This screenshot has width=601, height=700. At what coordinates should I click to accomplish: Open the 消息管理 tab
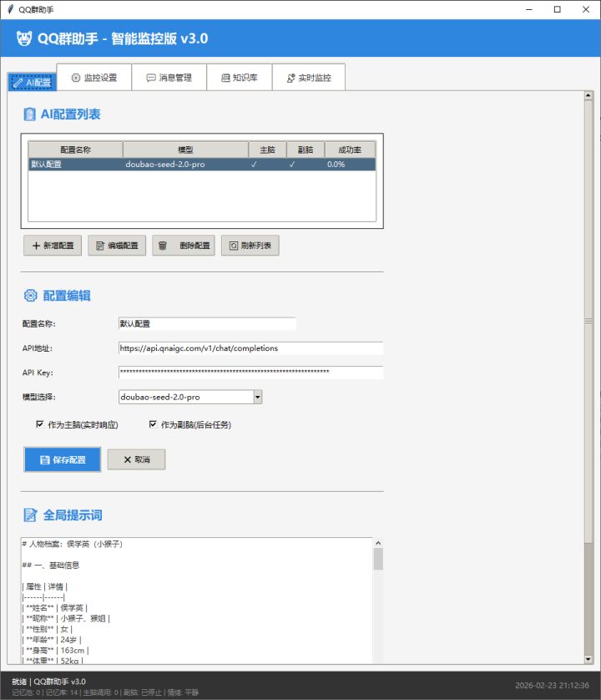(169, 77)
